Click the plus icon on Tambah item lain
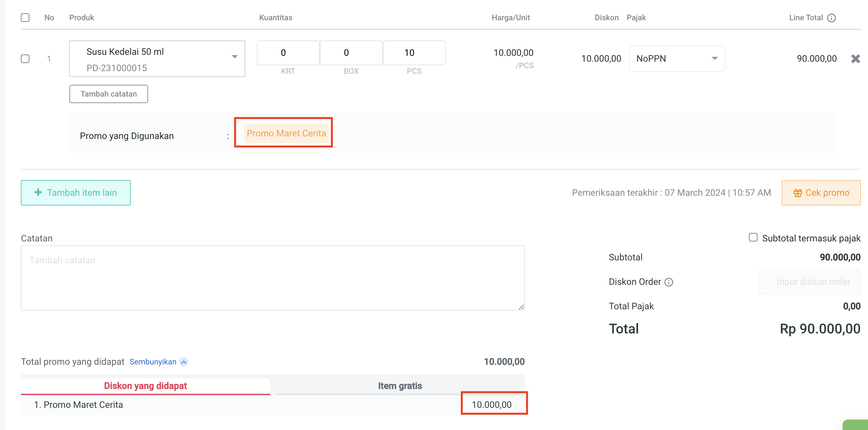868x430 pixels. point(38,192)
